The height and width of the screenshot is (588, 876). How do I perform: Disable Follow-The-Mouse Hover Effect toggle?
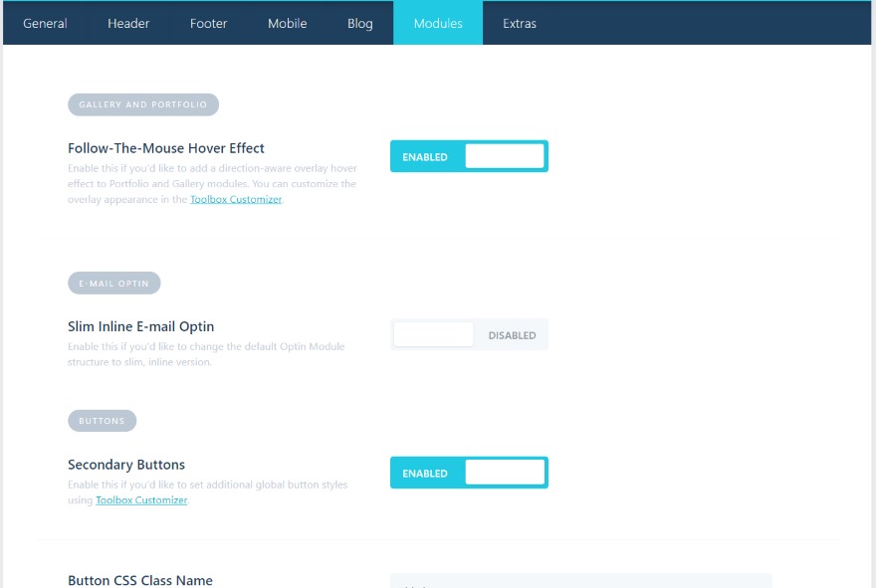(469, 156)
